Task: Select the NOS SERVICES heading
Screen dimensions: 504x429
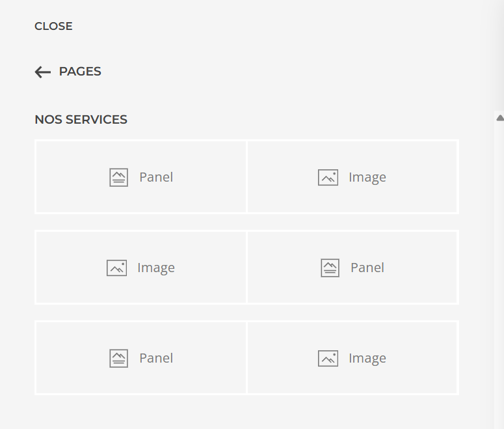Action: pos(81,120)
